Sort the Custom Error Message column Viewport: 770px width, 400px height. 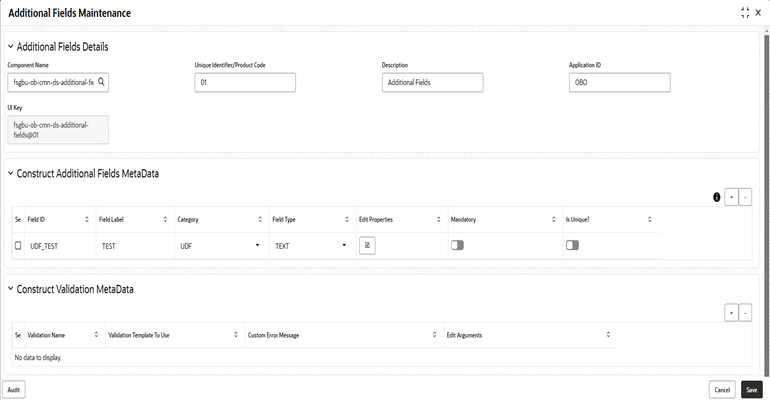click(x=435, y=335)
